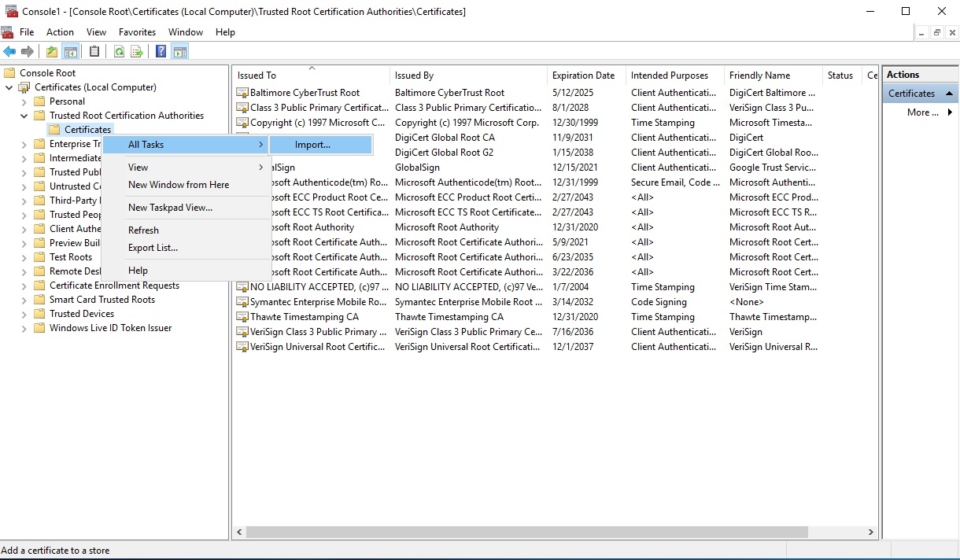Toggle the Show/Hide Console Tree icon
960x560 pixels.
coord(71,52)
